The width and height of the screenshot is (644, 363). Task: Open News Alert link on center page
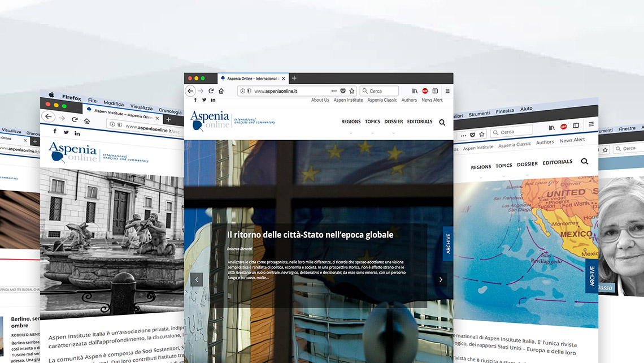tap(432, 100)
